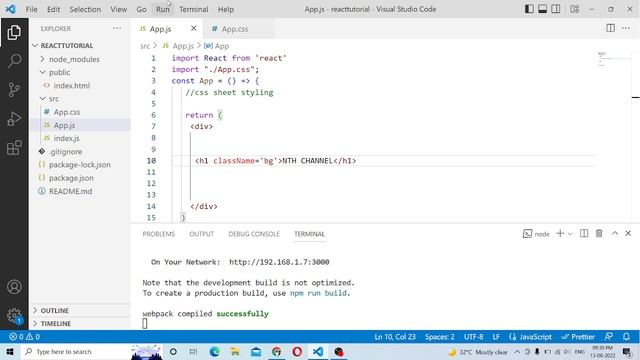Open package-lock.json in explorer

(x=80, y=164)
